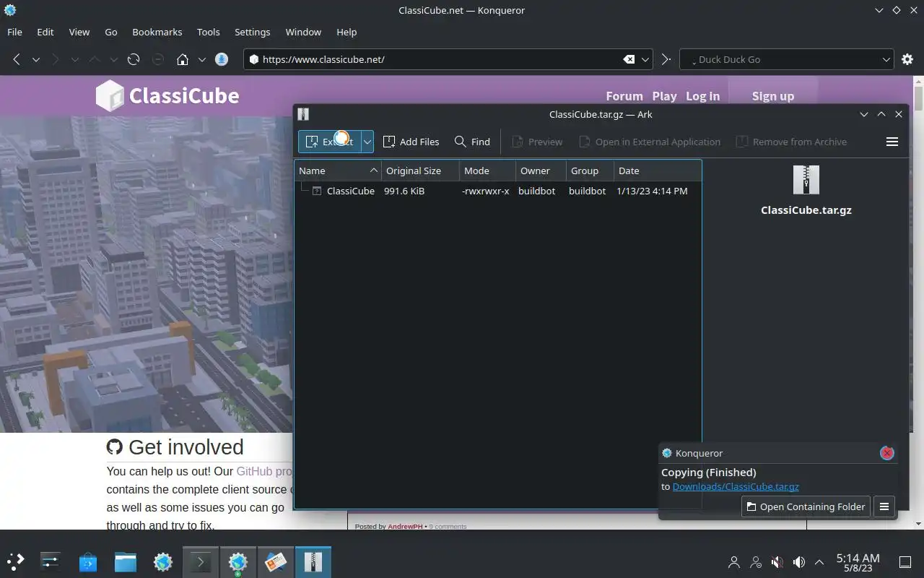Open Konqueror View menu
The height and width of the screenshot is (578, 924).
coord(79,32)
